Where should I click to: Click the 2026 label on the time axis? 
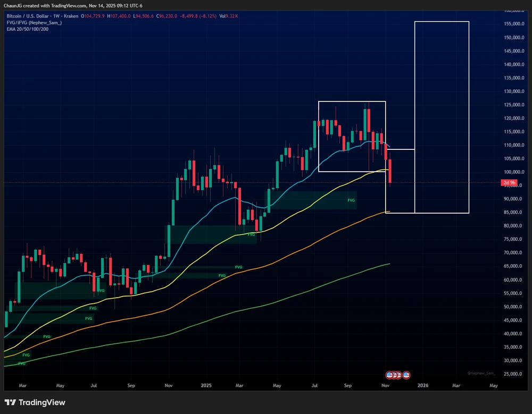(x=423, y=385)
